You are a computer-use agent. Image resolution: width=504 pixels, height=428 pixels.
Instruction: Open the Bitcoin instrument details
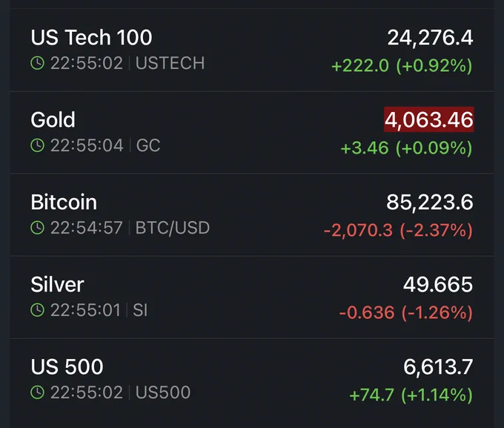click(x=252, y=215)
